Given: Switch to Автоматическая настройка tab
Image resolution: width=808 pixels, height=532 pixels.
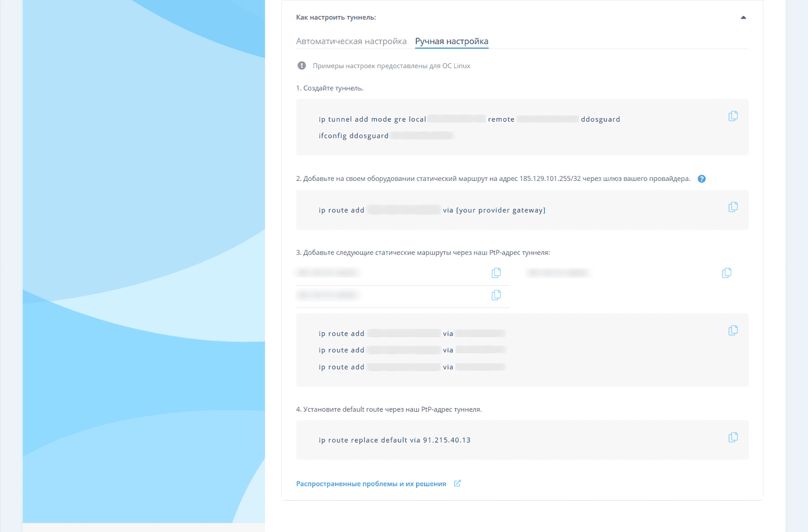Looking at the screenshot, I should point(351,41).
